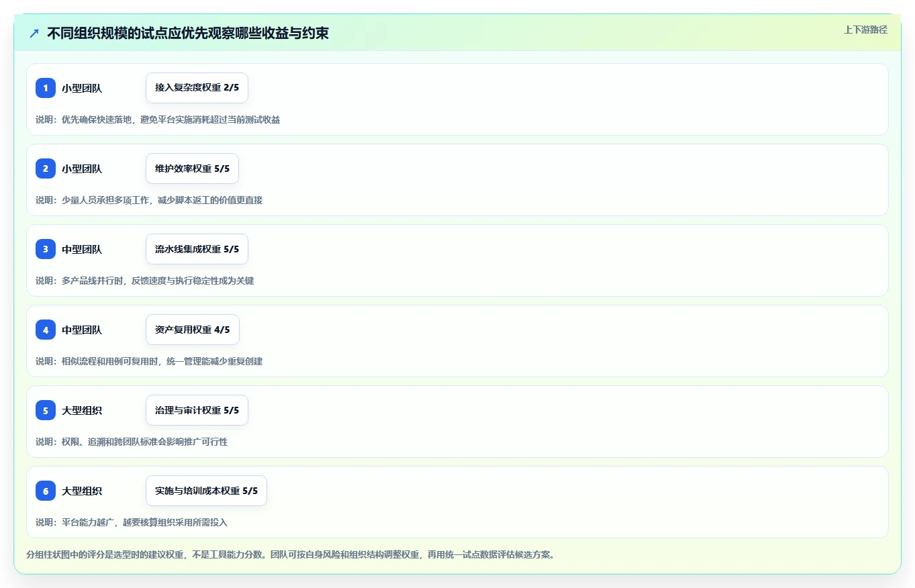Select the 治理与审计权重 5/5 chip
Screen dimensions: 915x588
197,410
